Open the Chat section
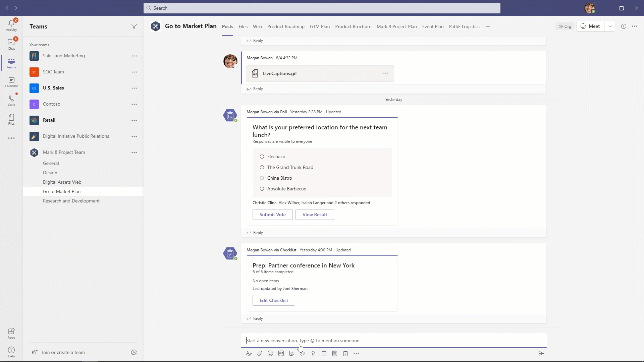 tap(11, 44)
